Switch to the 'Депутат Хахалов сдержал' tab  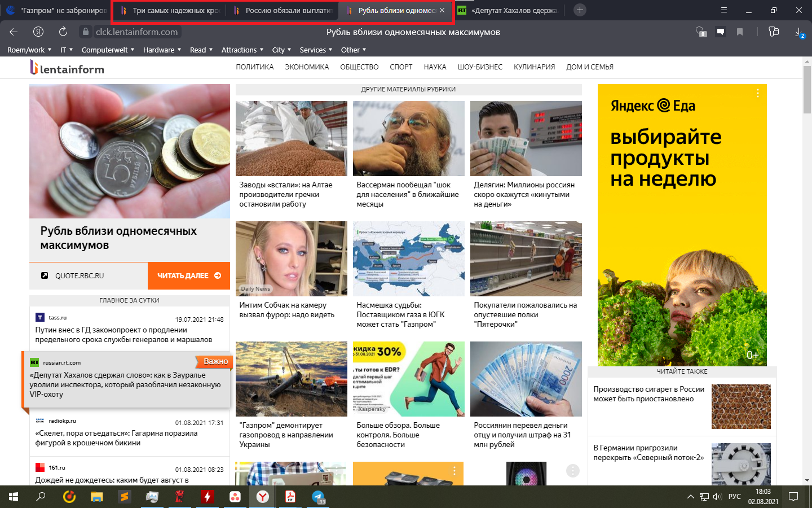point(507,10)
